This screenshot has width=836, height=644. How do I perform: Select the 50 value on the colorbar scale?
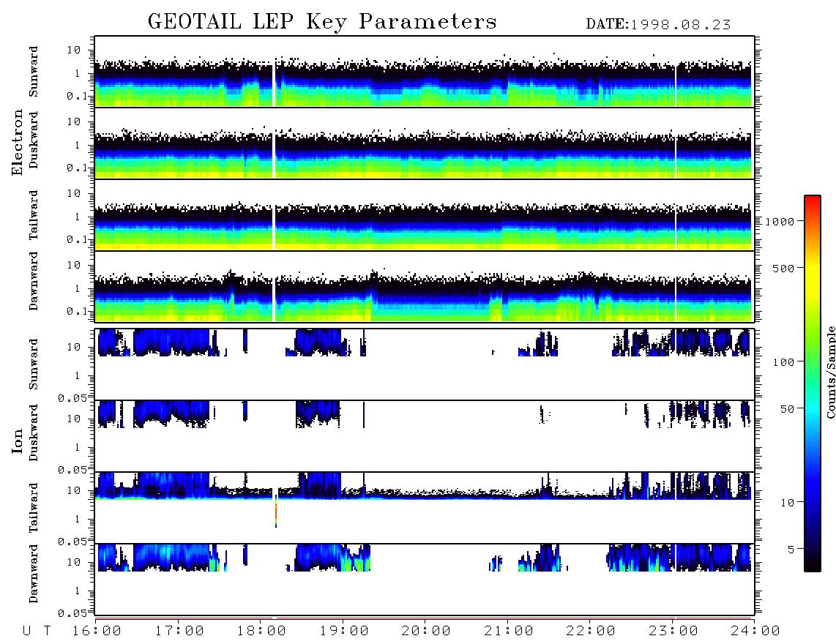[x=788, y=409]
